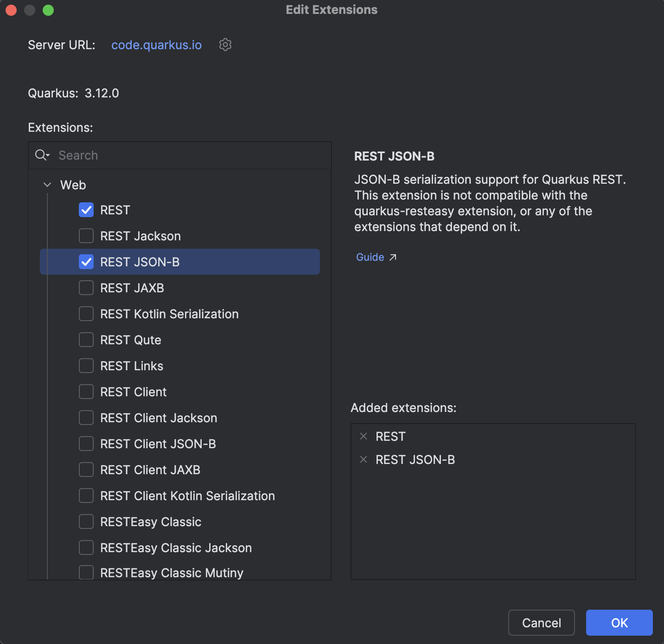Disable the REST extension checkbox
This screenshot has height=644, width=664.
point(86,210)
